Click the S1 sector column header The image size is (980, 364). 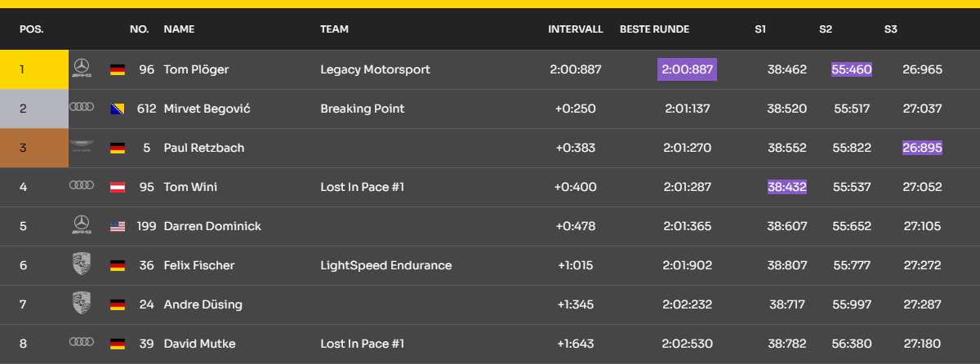[x=760, y=29]
